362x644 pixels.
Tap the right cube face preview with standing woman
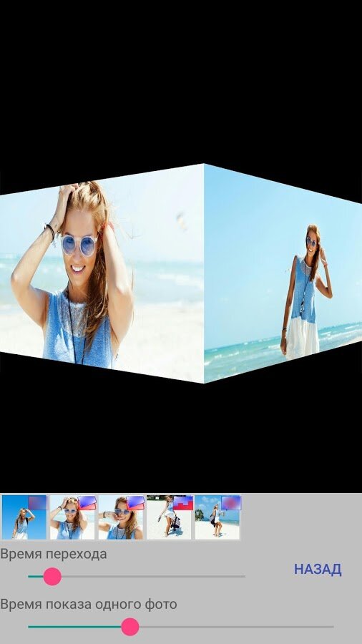(283, 273)
